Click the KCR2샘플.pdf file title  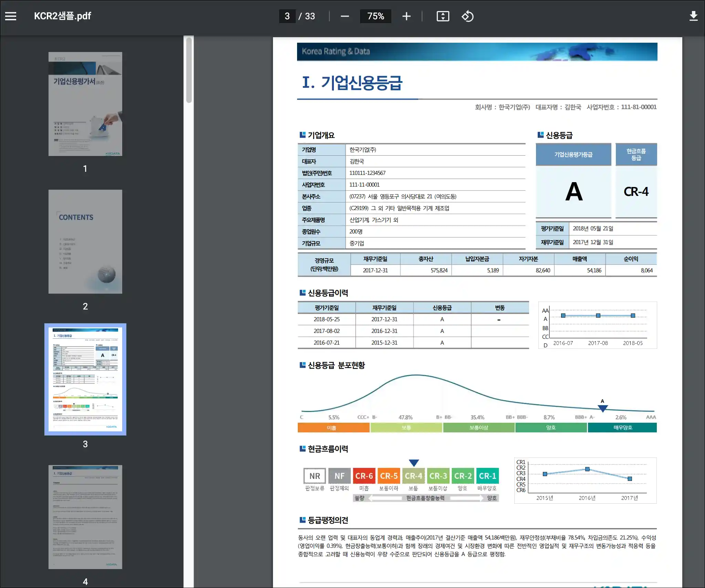(x=62, y=16)
